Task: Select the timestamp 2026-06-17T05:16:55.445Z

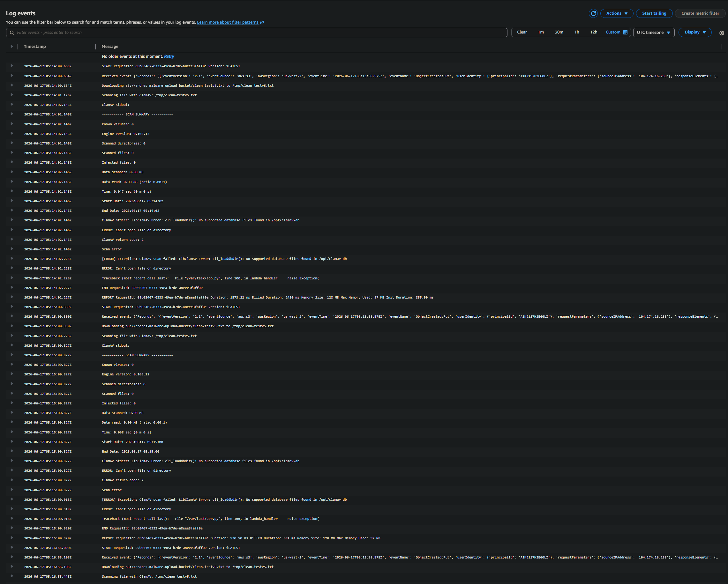Action: 48,577
